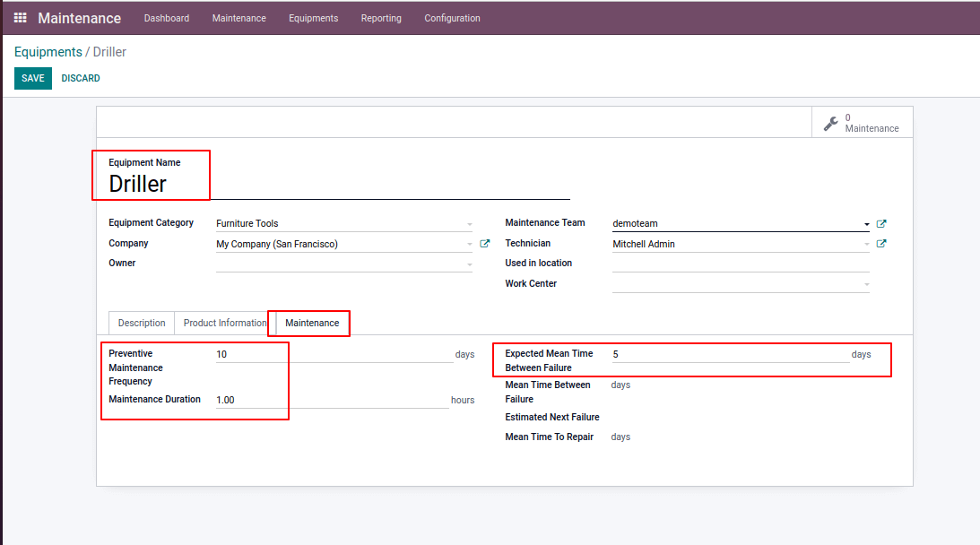Click Maintenance Duration field
This screenshot has width=980, height=545.
click(x=332, y=400)
